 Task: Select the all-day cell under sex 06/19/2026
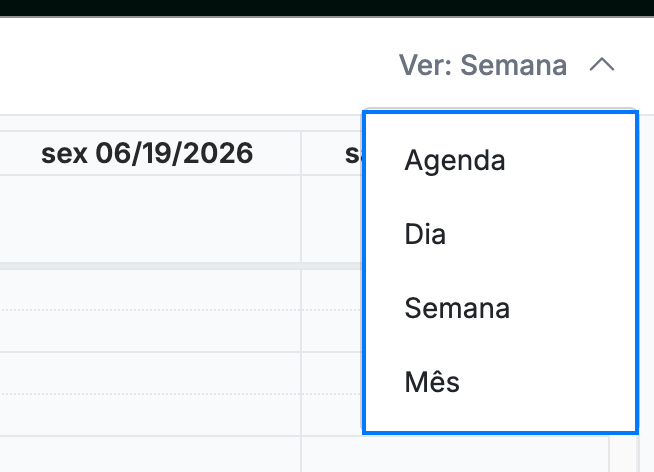(x=150, y=219)
